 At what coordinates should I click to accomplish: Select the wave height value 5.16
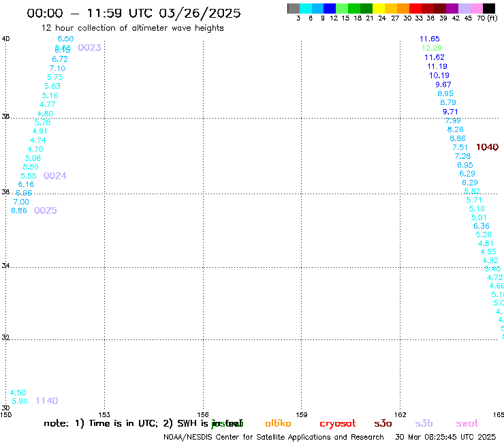[x=50, y=95]
